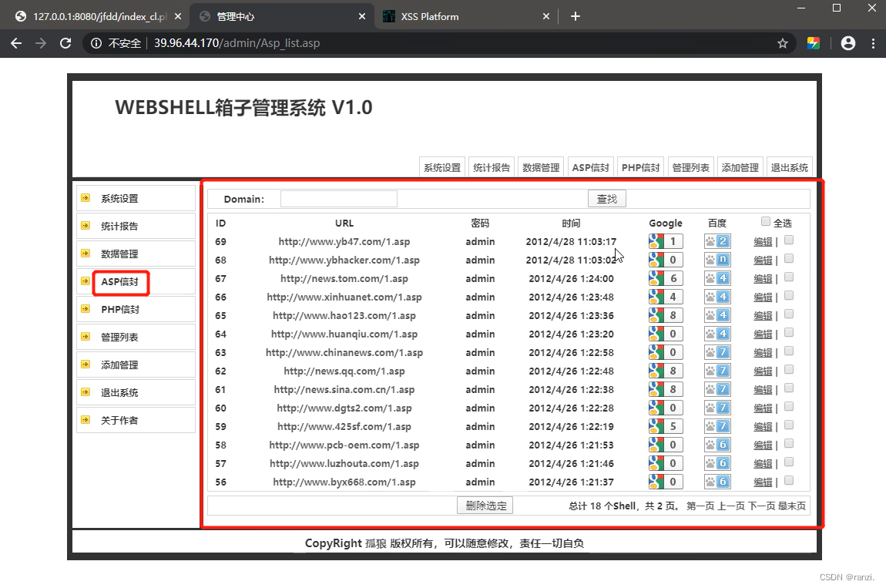886x588 pixels.
Task: Click URL text http://www.hao123.com/1.asp
Action: 344,315
